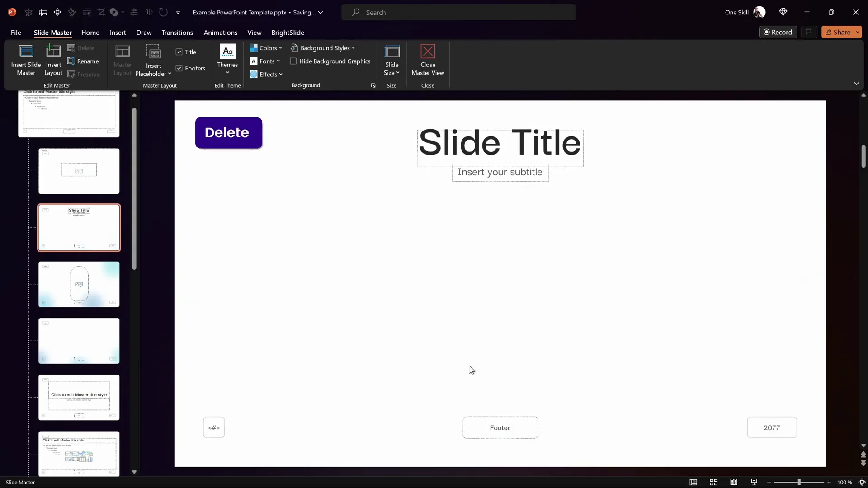Open the Animations tab
This screenshot has height=488, width=868.
click(x=220, y=33)
